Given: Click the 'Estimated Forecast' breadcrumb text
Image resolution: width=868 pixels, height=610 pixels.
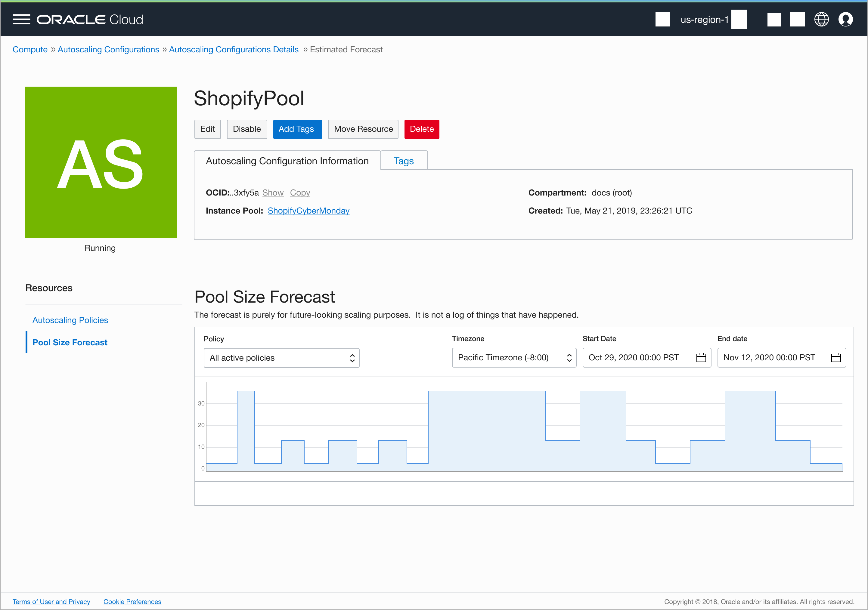Looking at the screenshot, I should 346,50.
